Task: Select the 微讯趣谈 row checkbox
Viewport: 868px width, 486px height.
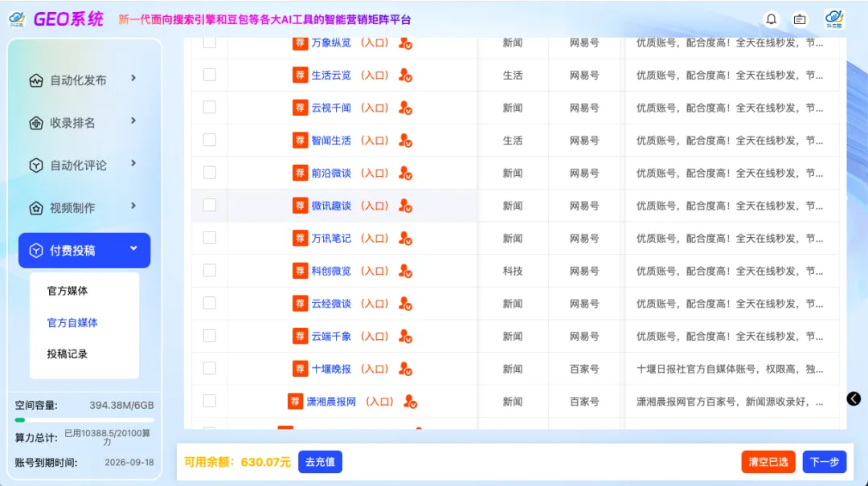Action: click(x=209, y=206)
